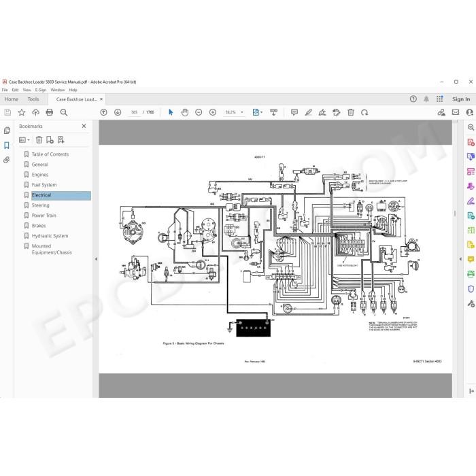
Task: Open the Help question mark icon
Action: coord(413,99)
